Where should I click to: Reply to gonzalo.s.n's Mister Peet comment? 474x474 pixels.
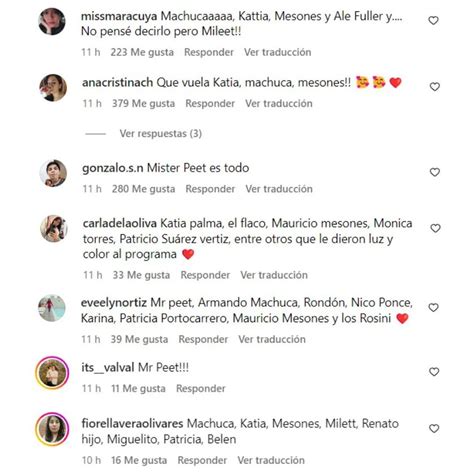coord(210,189)
